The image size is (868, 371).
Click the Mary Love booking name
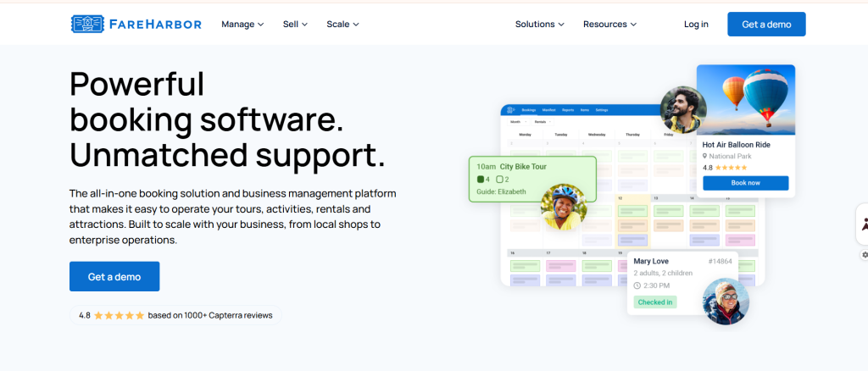tap(651, 262)
